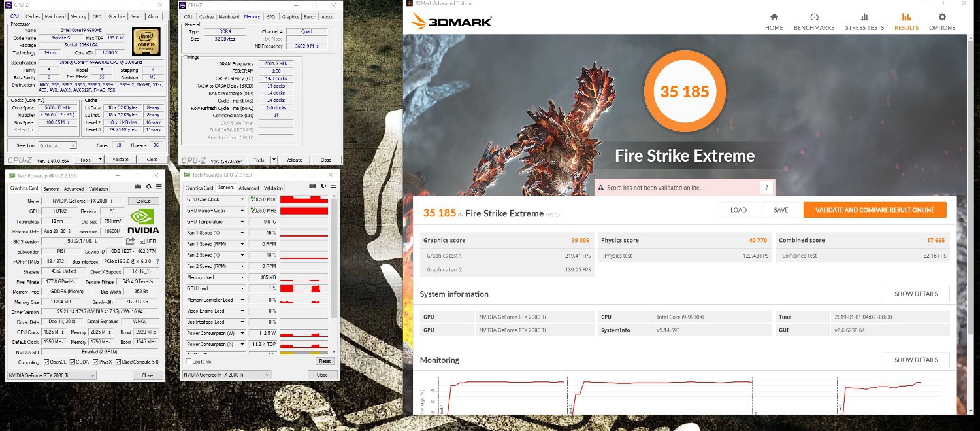
Task: Enable the Log to file checkbox in GPU-Z Sensors
Action: pos(188,361)
